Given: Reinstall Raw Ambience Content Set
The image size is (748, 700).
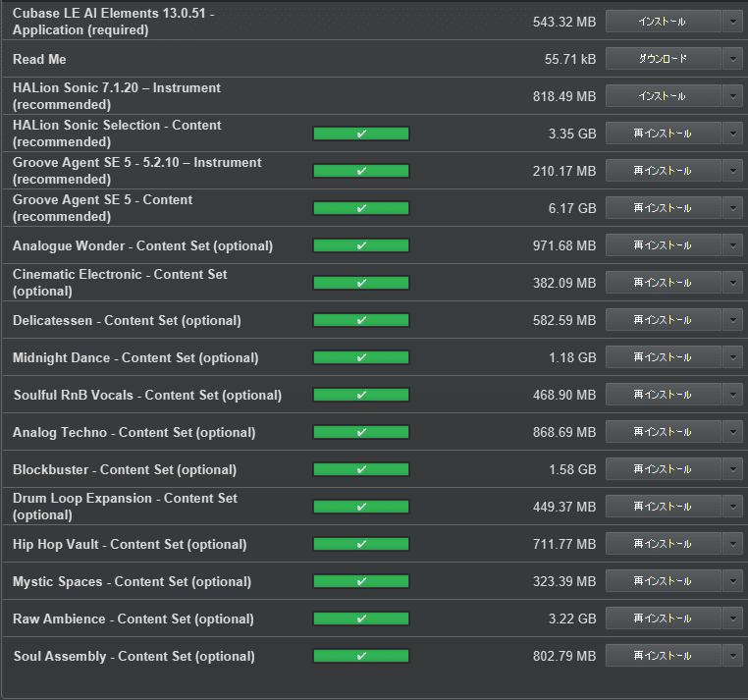Looking at the screenshot, I should (663, 619).
